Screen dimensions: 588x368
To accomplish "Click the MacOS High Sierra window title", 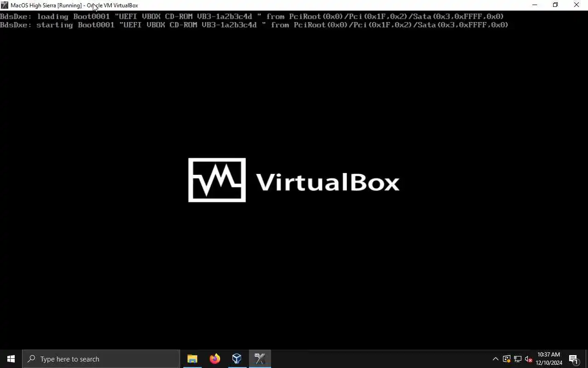I will 74,5.
